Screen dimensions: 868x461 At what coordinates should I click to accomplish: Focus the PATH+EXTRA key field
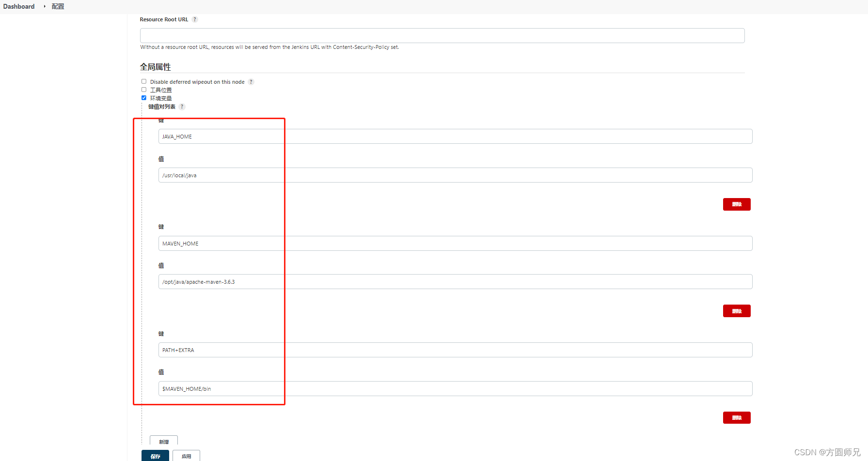pos(455,350)
